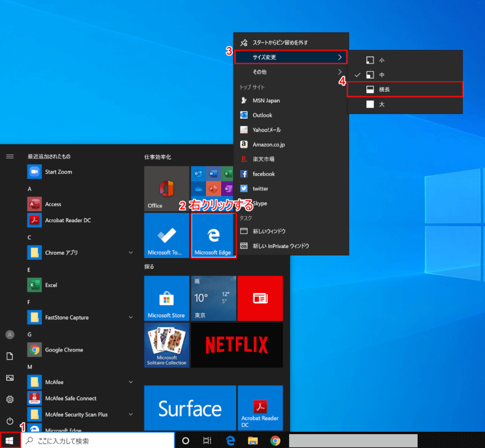The width and height of the screenshot is (485, 448).
Task: Click the 探る group header
Action: pyautogui.click(x=149, y=267)
